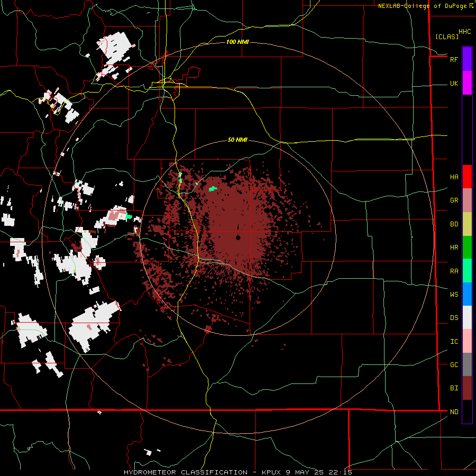Click the BI legend label
The image size is (476, 476).
click(x=454, y=388)
